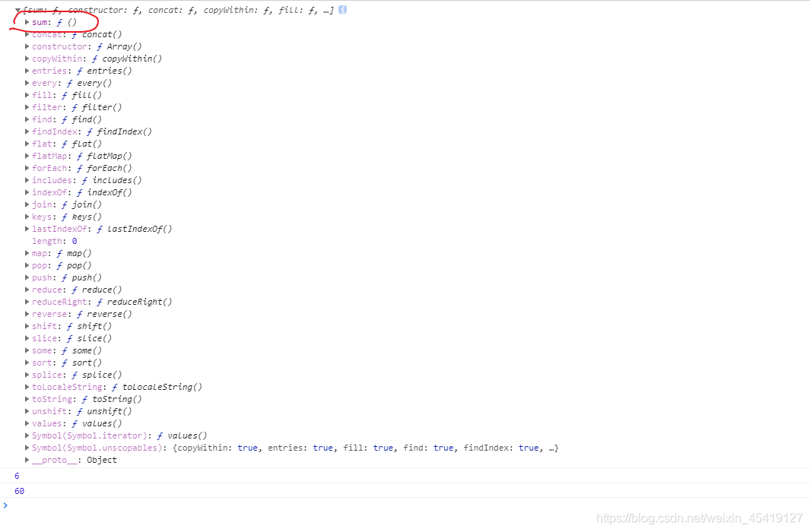
Task: Expand the findIndex property arrow
Action: [27, 131]
